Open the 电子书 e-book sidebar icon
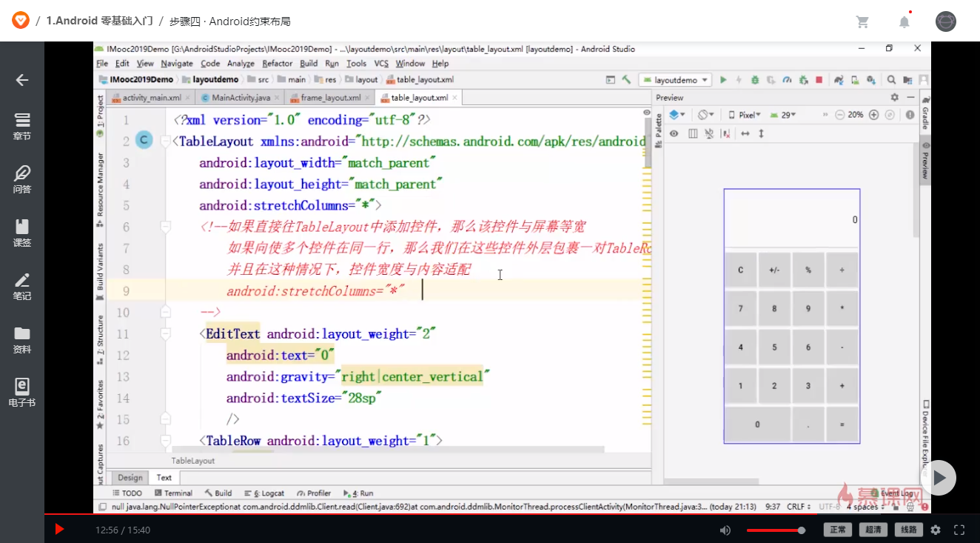 click(22, 393)
